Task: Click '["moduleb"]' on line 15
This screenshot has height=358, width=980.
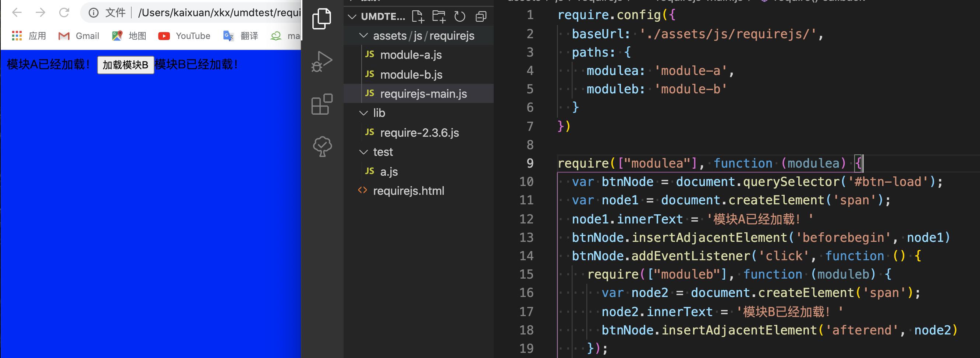Action: click(x=688, y=274)
